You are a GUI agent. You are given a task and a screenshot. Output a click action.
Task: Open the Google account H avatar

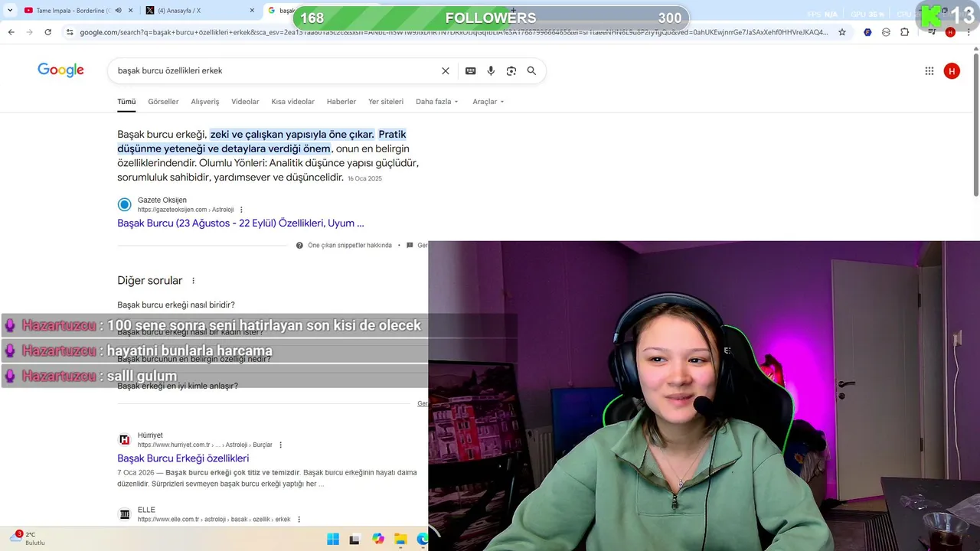pyautogui.click(x=952, y=71)
